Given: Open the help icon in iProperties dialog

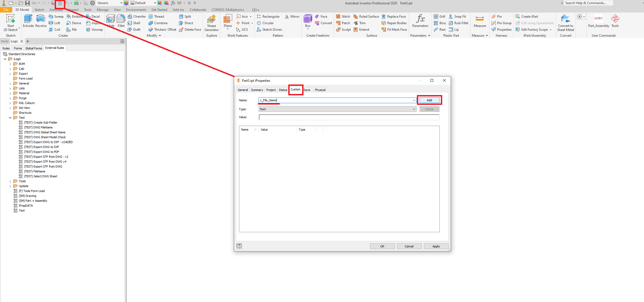Looking at the screenshot, I should click(239, 246).
